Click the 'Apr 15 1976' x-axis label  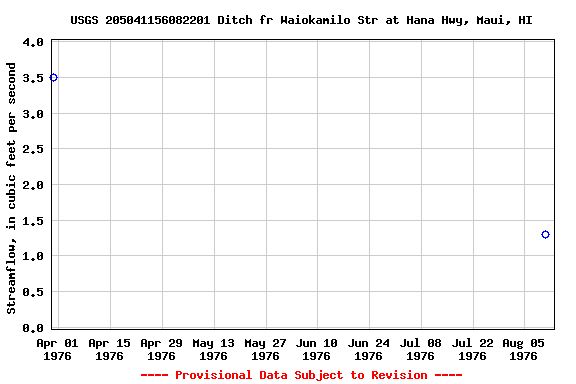(109, 349)
